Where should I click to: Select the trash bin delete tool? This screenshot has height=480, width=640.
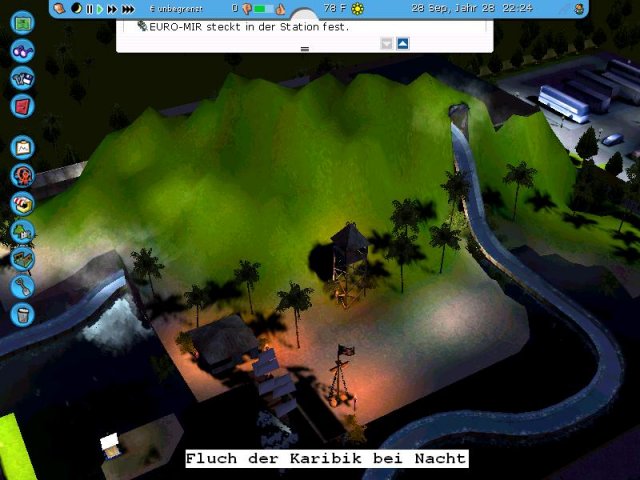tap(22, 314)
